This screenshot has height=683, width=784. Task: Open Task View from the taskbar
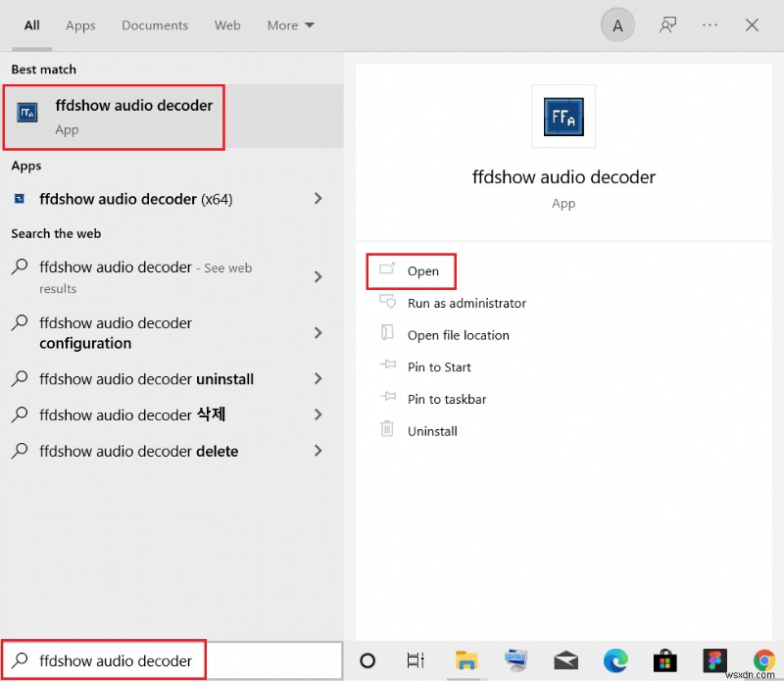tap(416, 660)
